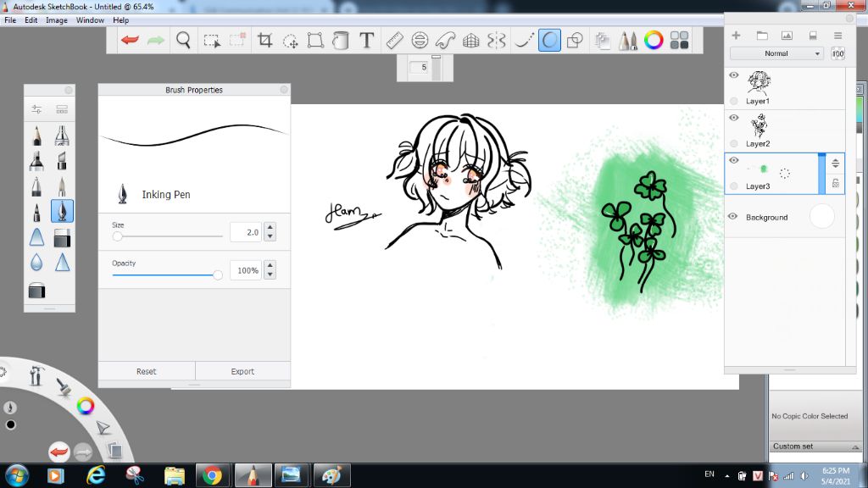Show hidden system tray icons arrow

(x=726, y=476)
